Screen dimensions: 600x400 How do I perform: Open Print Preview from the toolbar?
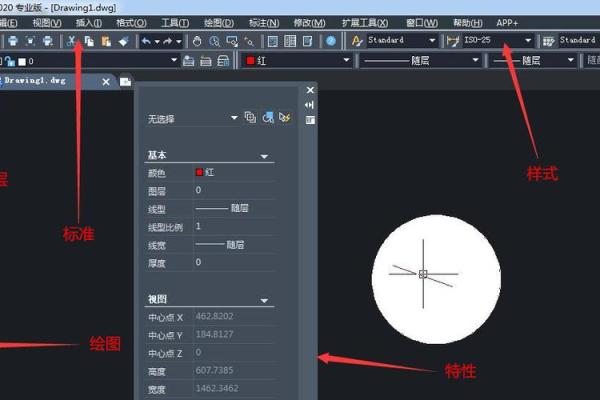click(30, 41)
